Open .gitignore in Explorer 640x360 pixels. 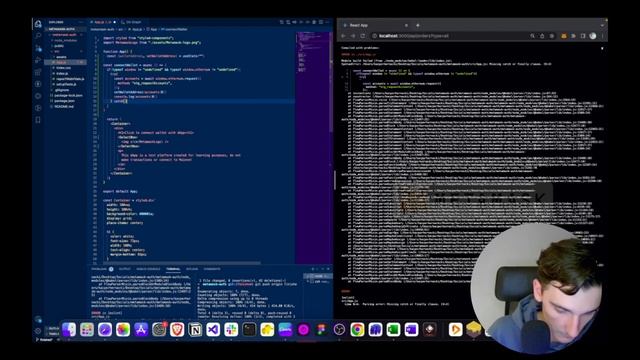[x=62, y=90]
